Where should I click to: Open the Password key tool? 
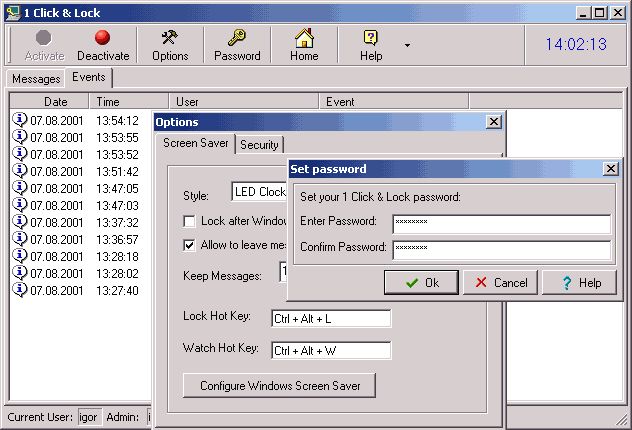[x=237, y=45]
